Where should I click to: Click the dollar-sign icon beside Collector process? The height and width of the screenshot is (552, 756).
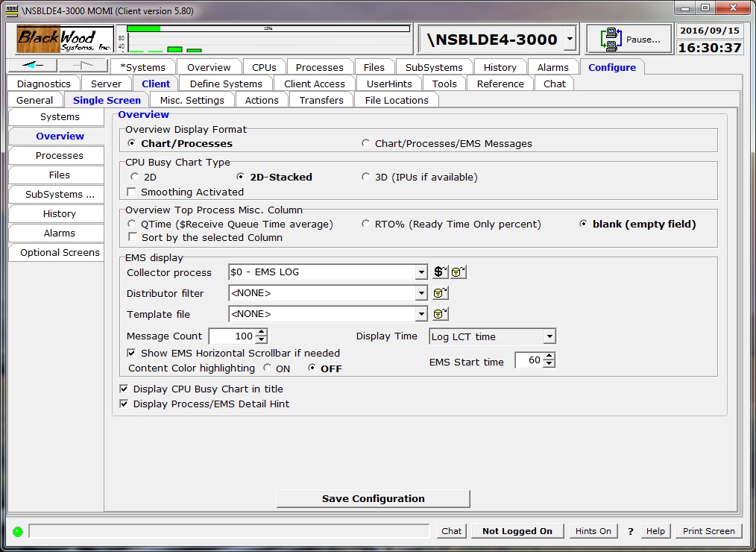(441, 272)
